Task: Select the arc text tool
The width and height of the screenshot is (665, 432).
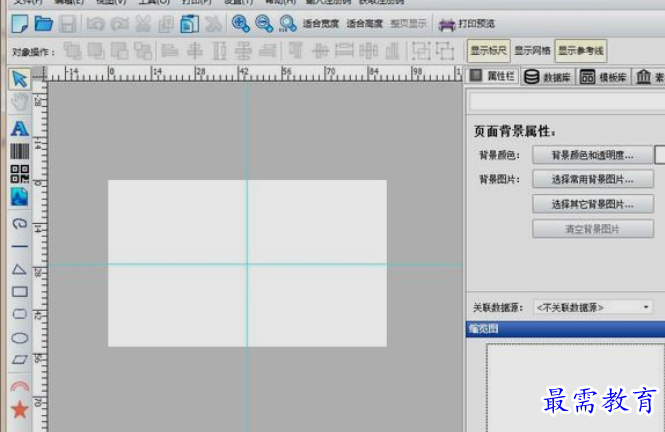Action: point(20,386)
